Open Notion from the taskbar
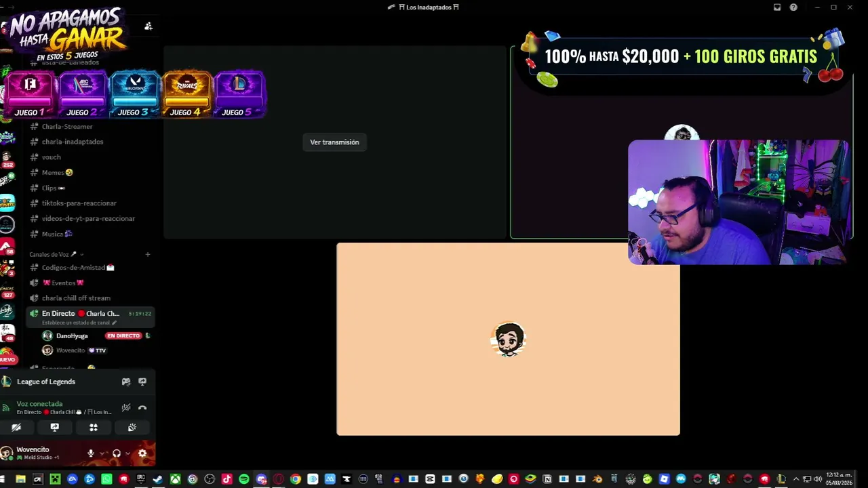Viewport: 868px width, 488px height. click(x=547, y=479)
